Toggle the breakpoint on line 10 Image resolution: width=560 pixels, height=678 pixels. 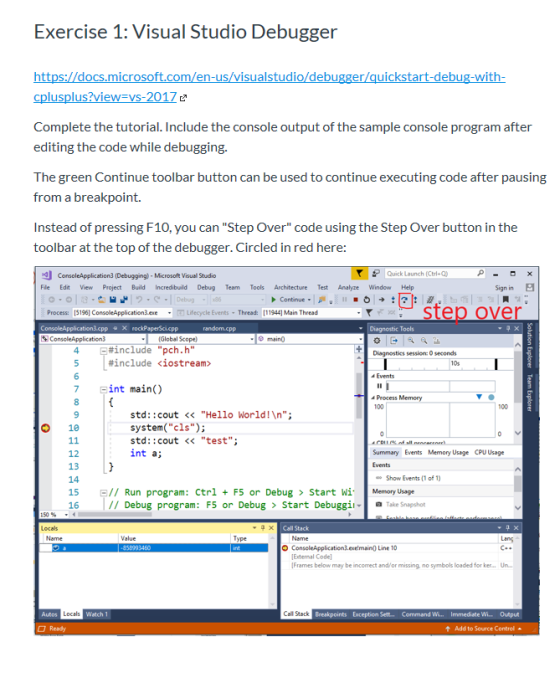pos(45,428)
